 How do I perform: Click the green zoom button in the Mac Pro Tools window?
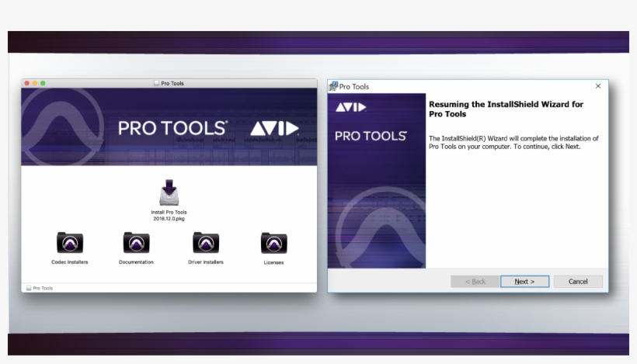click(43, 83)
